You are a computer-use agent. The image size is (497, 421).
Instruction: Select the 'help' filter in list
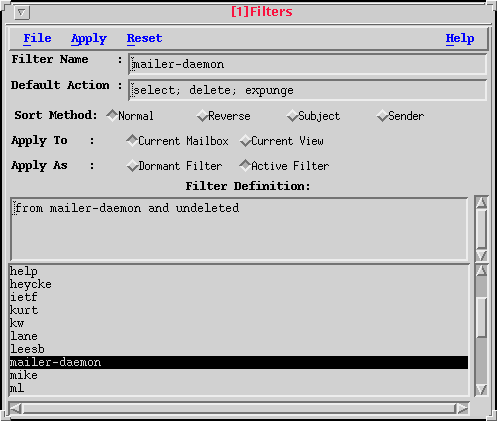(x=239, y=271)
